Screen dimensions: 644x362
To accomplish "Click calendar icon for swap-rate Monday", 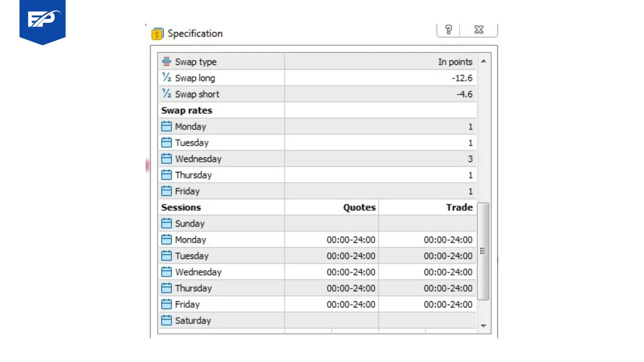I will pyautogui.click(x=166, y=126).
